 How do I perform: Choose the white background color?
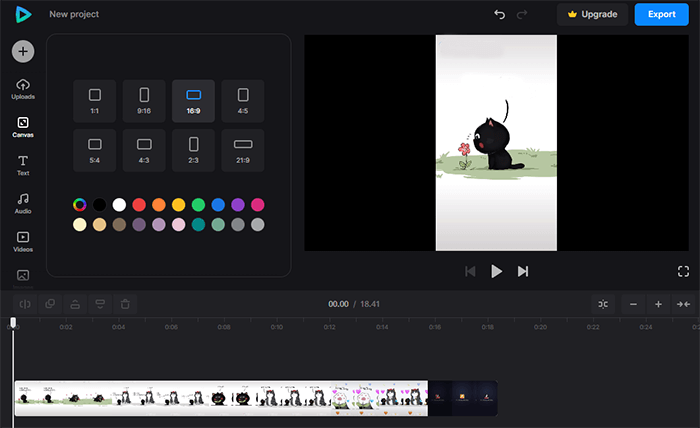119,205
